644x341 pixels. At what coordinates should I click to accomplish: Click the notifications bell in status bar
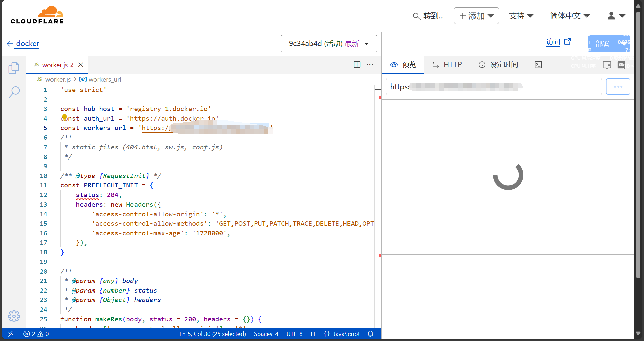(x=370, y=334)
